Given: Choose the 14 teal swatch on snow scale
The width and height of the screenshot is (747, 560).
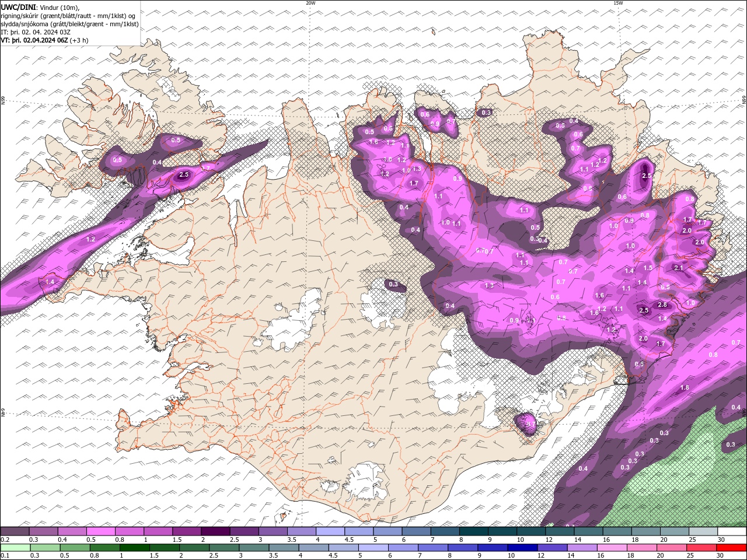Looking at the screenshot, I should [x=588, y=531].
